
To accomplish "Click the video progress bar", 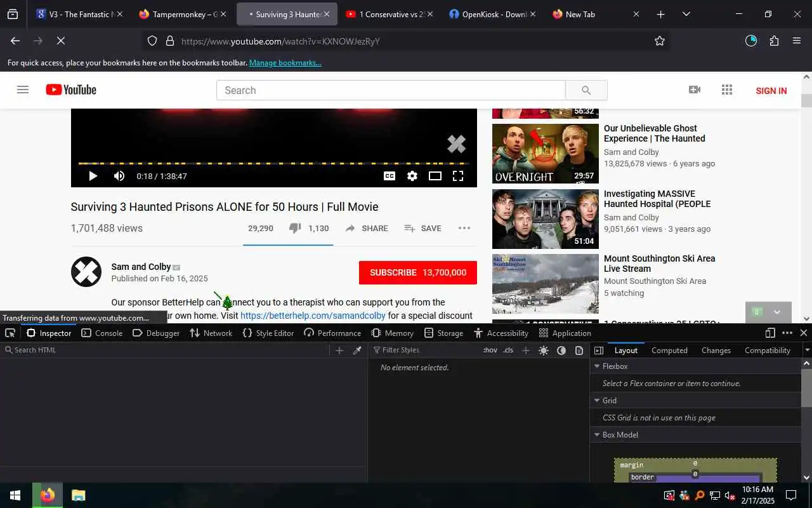I will [273, 163].
